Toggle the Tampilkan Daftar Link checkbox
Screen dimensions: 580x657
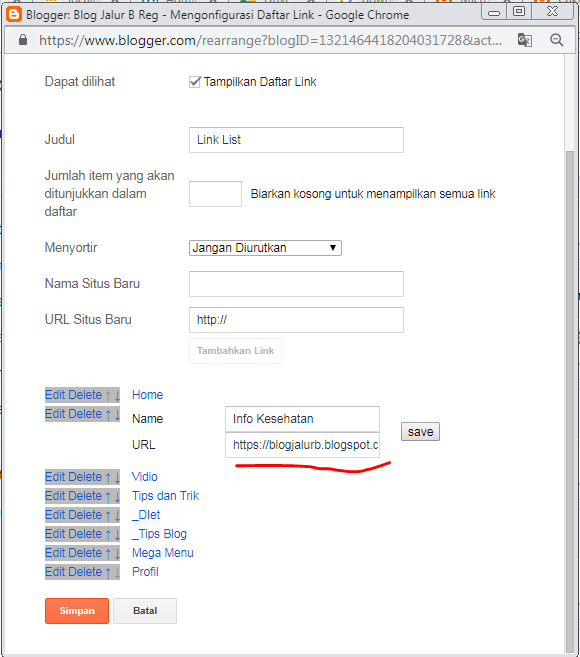(x=194, y=82)
